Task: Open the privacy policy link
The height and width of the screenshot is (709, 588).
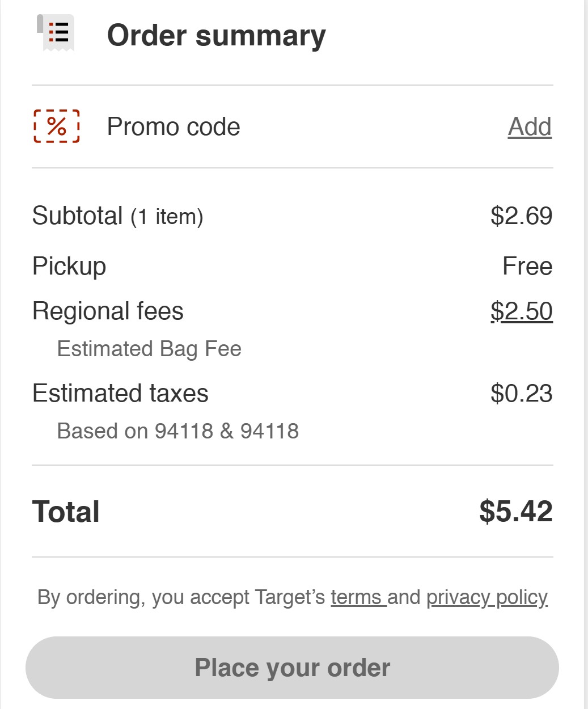Action: tap(487, 597)
